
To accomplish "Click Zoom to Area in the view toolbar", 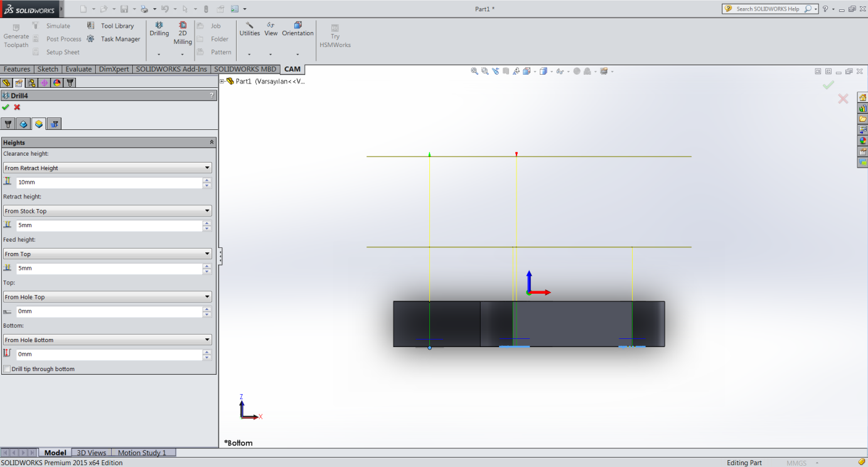I will pos(485,72).
